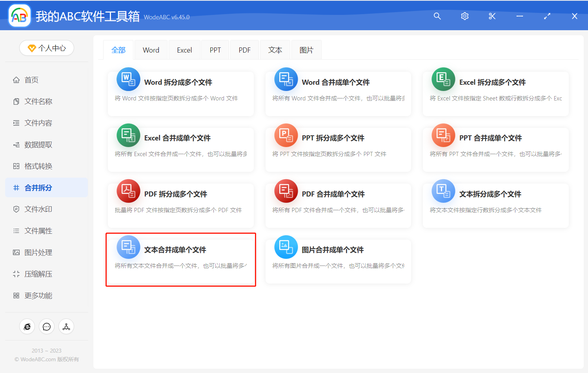
Task: Click the scissors screenshot tool icon
Action: pos(492,16)
